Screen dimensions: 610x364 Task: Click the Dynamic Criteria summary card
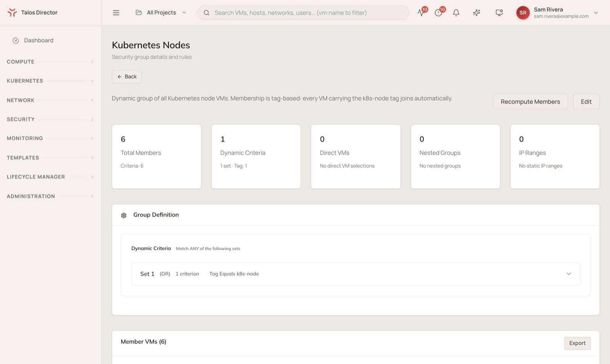click(256, 157)
